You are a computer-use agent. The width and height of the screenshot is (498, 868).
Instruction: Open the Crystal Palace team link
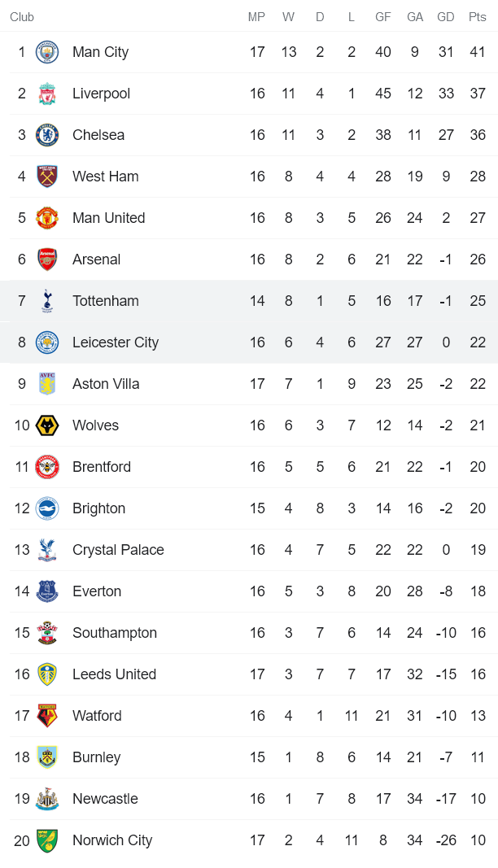coord(118,550)
